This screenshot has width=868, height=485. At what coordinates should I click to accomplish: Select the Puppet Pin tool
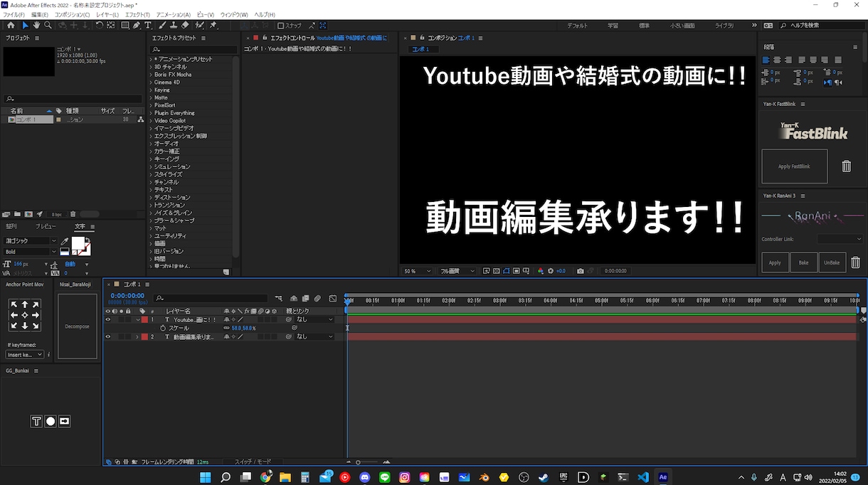pyautogui.click(x=213, y=25)
